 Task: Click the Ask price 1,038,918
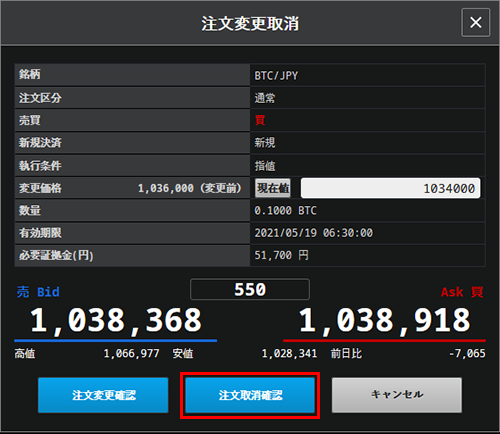(384, 320)
